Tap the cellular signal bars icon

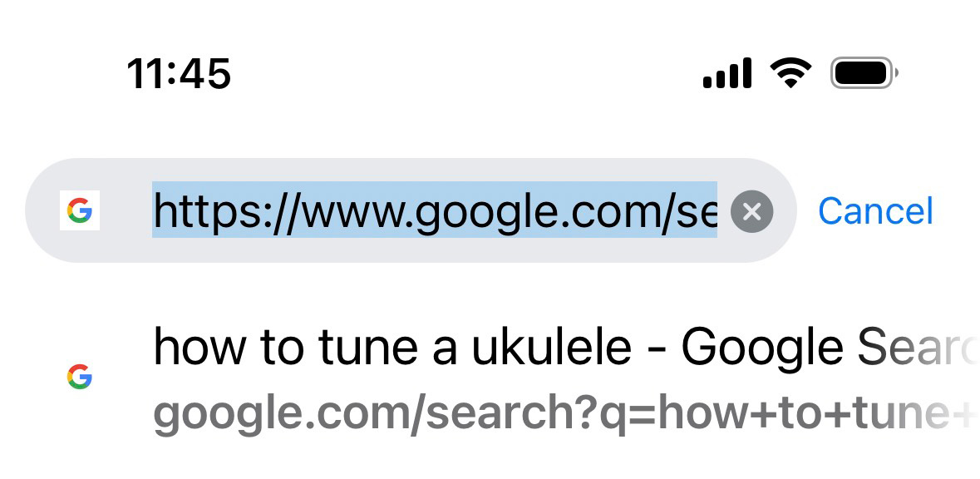click(x=727, y=73)
